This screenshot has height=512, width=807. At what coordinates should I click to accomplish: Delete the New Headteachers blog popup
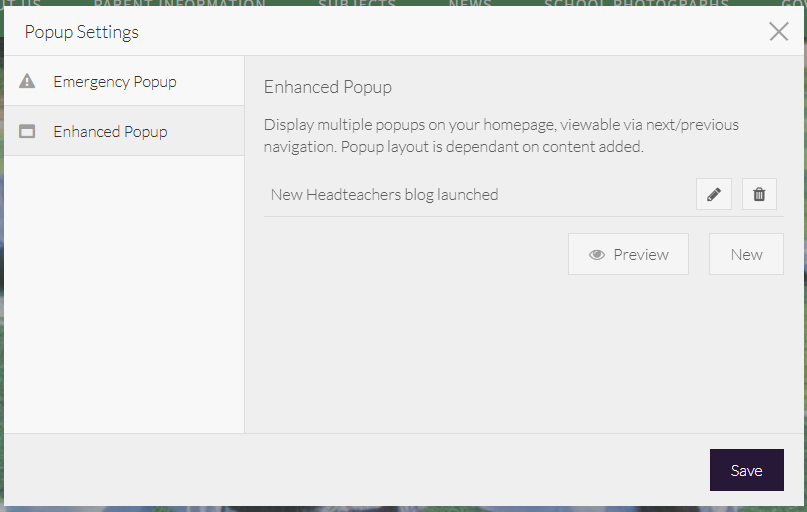[x=759, y=195]
